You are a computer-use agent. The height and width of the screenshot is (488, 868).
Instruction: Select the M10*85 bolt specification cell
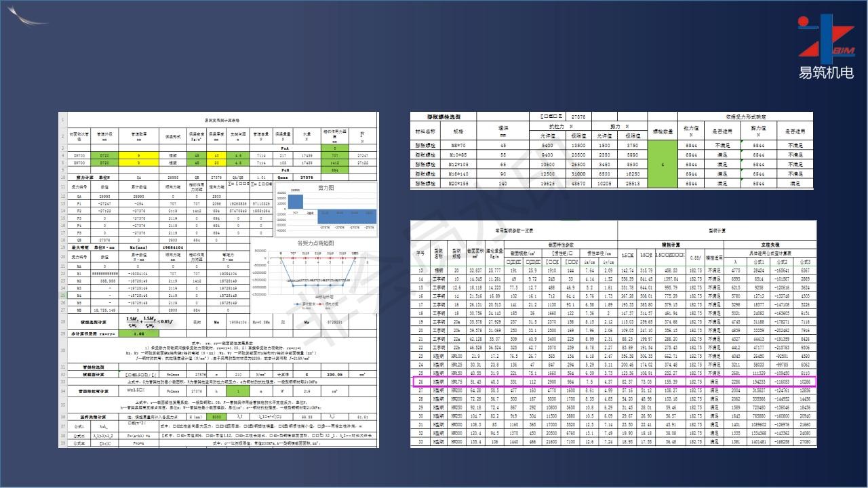tap(458, 155)
